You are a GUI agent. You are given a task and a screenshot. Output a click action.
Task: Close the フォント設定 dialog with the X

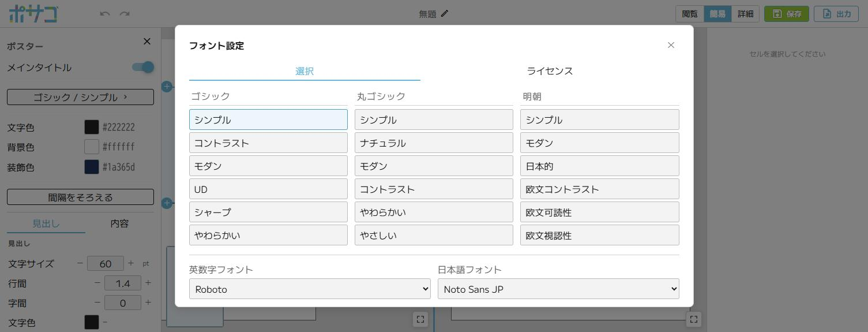pyautogui.click(x=671, y=45)
